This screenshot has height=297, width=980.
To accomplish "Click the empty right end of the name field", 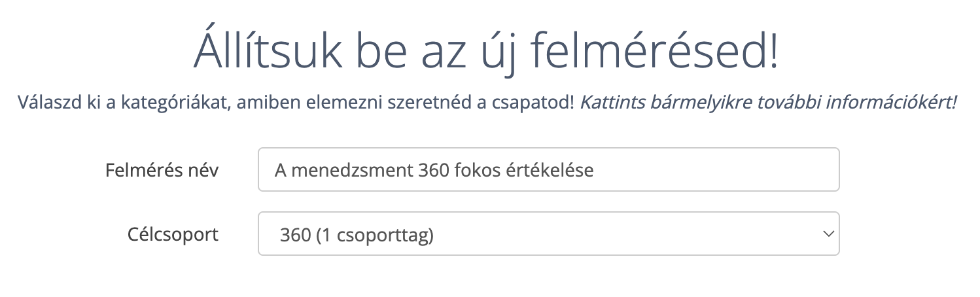I will [x=752, y=170].
